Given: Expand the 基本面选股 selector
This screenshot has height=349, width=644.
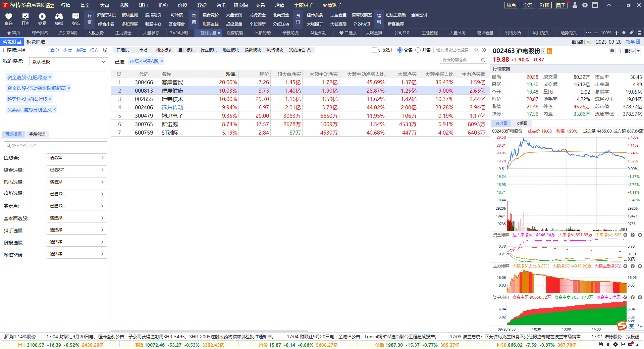Looking at the screenshot, I should [x=76, y=218].
